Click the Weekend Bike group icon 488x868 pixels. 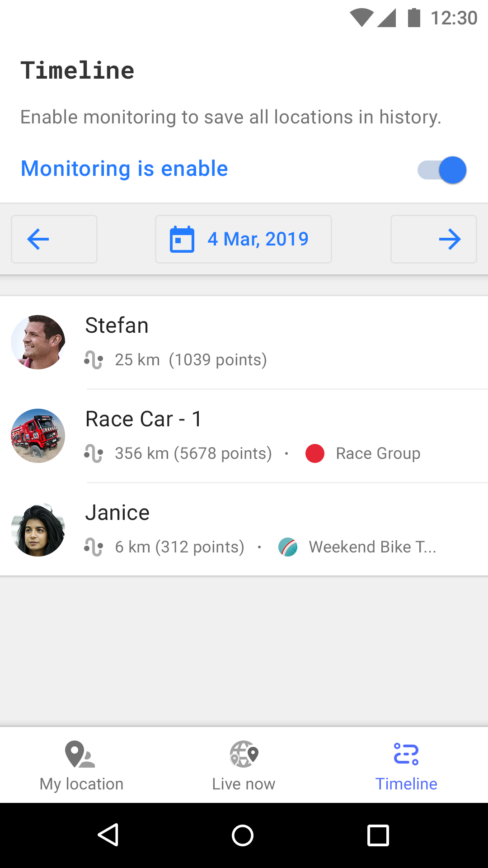click(288, 547)
